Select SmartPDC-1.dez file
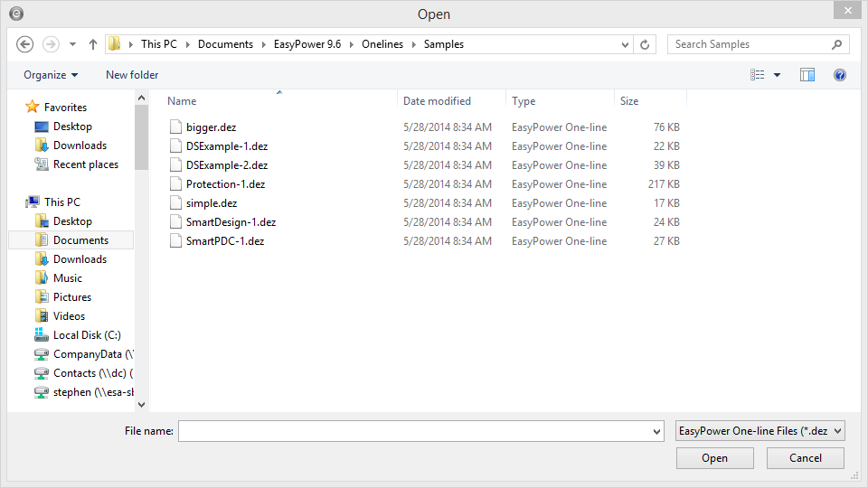The image size is (868, 488). coord(225,241)
